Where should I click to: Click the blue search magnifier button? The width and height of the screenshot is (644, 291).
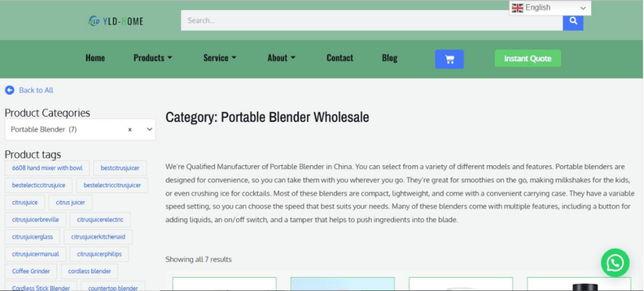coord(573,21)
